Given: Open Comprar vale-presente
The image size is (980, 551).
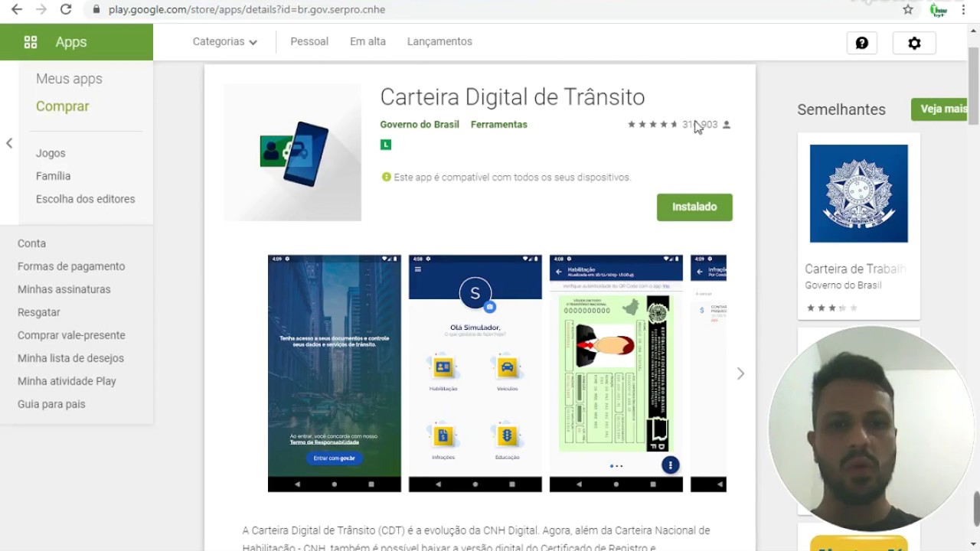Looking at the screenshot, I should pyautogui.click(x=71, y=335).
